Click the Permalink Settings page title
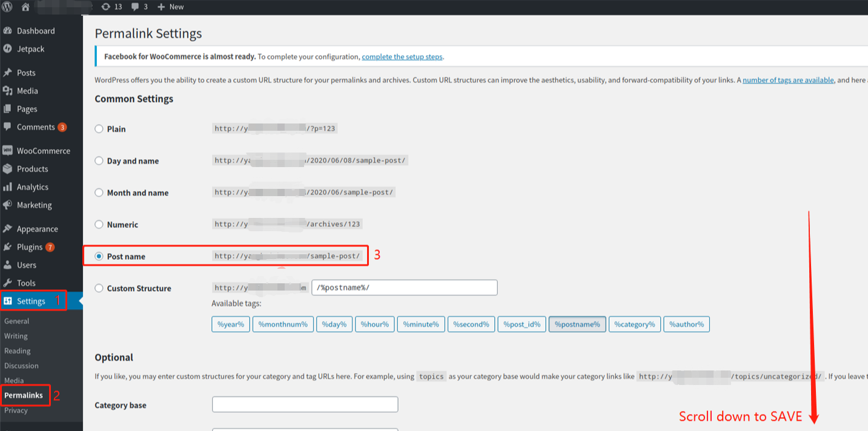 click(148, 33)
